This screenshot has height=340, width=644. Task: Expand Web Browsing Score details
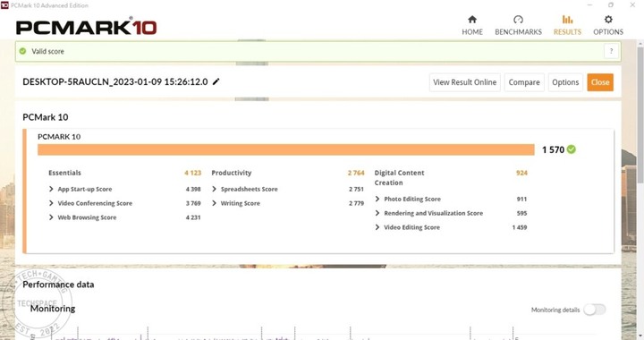(51, 217)
